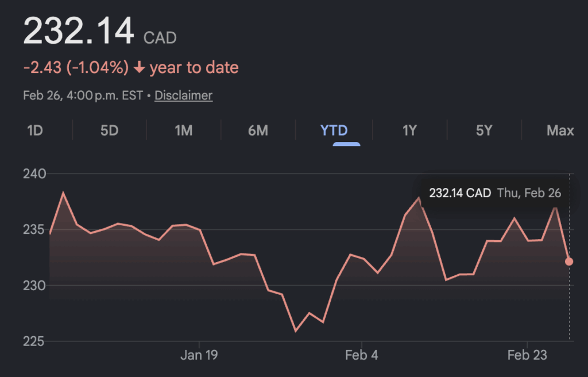588x377 pixels.
Task: Click the Feb 23 date label
Action: 527,355
